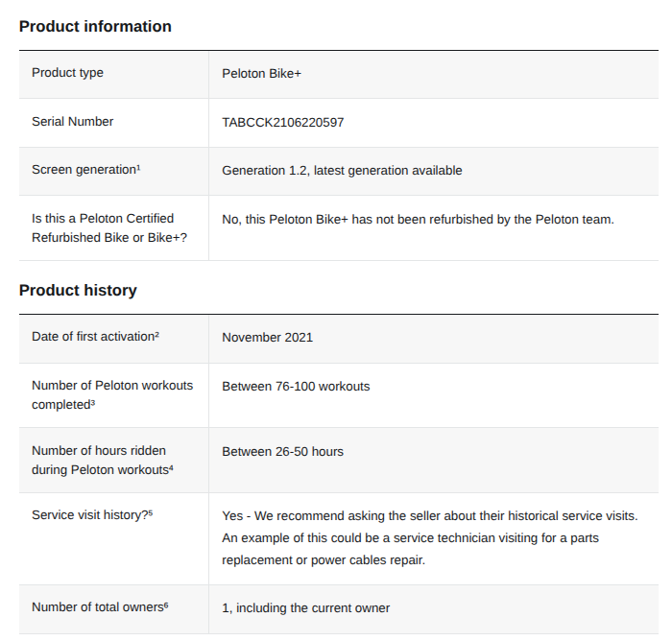672x641 pixels.
Task: Click the Number of Peloton workouts completed label
Action: point(112,395)
